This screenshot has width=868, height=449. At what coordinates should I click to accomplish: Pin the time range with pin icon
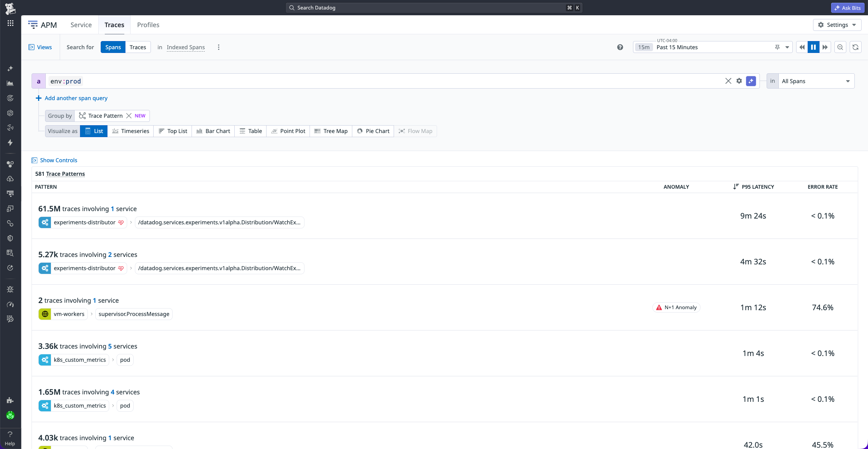click(777, 47)
